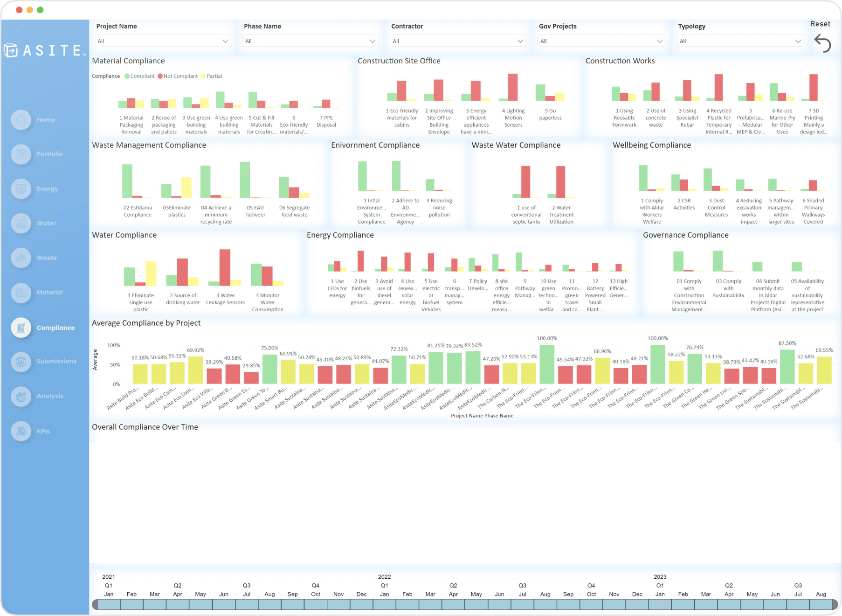Switch to the Compliance section
The width and height of the screenshot is (842, 616).
21,327
